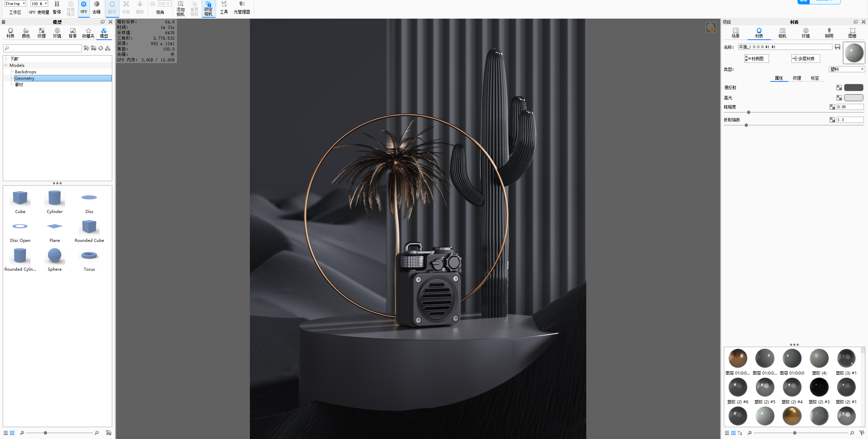The width and height of the screenshot is (868, 439).
Task: Toggle the Lock Camera (锁定相机) button
Action: point(208,4)
